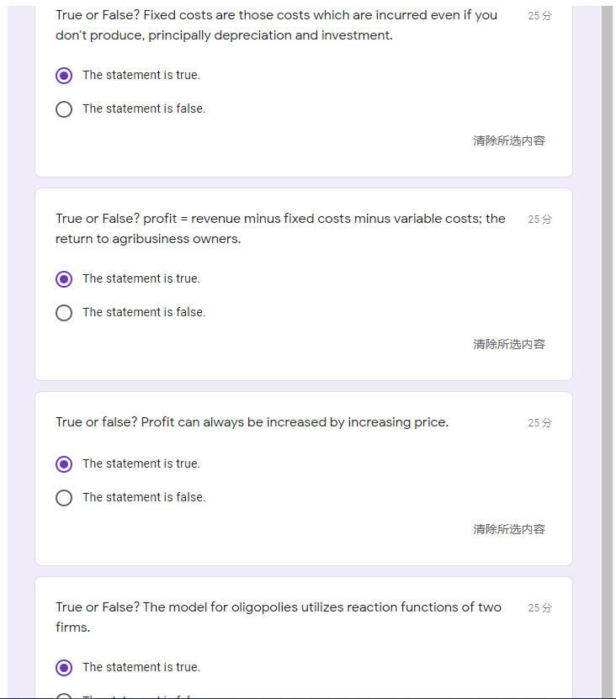Click the page's vertical scrollbar
The width and height of the screenshot is (616, 699).
[x=607, y=336]
